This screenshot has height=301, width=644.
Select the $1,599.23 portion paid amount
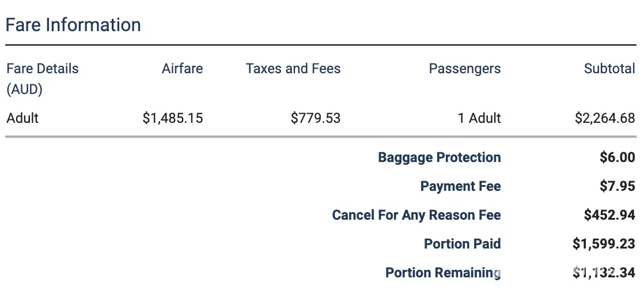604,244
